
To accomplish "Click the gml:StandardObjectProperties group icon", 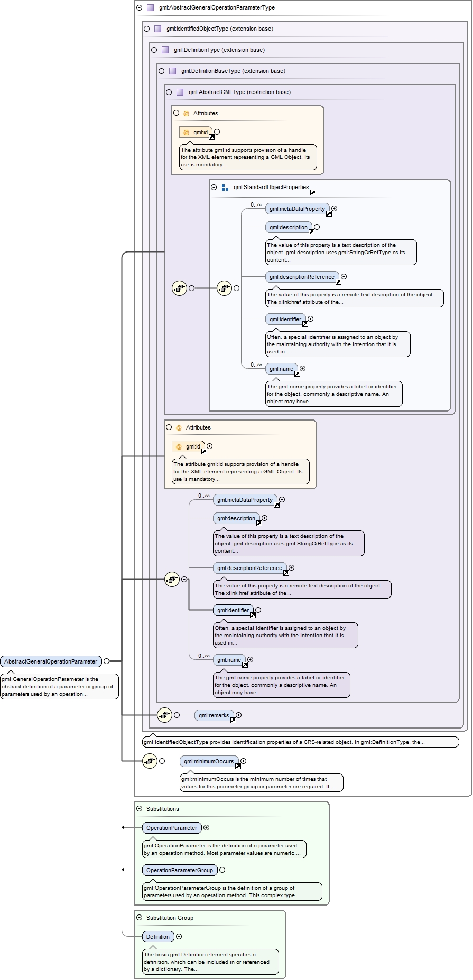I will tap(225, 187).
